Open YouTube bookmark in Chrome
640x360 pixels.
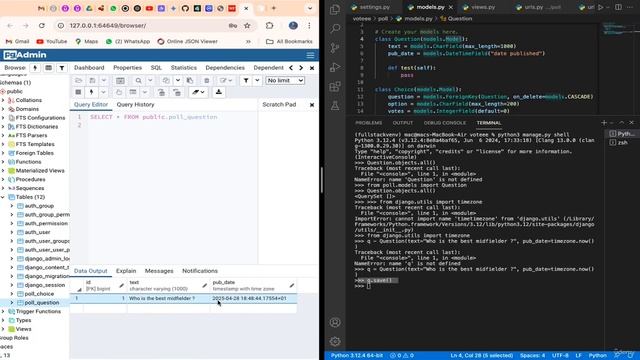[x=51, y=41]
